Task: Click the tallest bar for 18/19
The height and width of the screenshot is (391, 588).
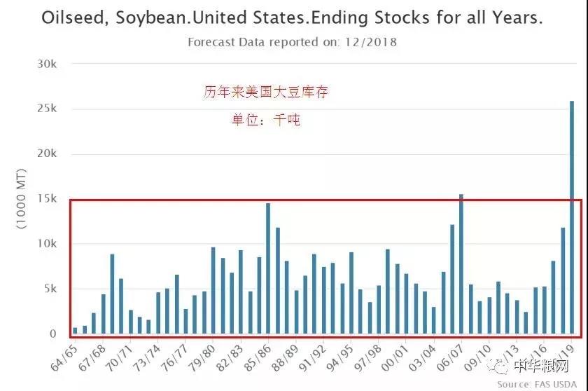Action: (x=572, y=217)
